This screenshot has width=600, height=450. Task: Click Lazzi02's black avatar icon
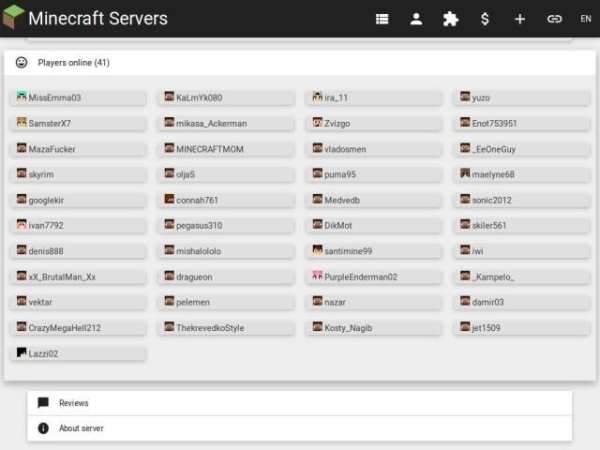click(22, 352)
